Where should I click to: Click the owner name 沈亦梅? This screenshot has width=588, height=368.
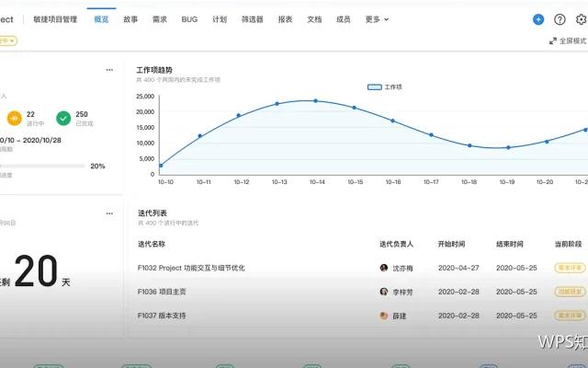402,268
